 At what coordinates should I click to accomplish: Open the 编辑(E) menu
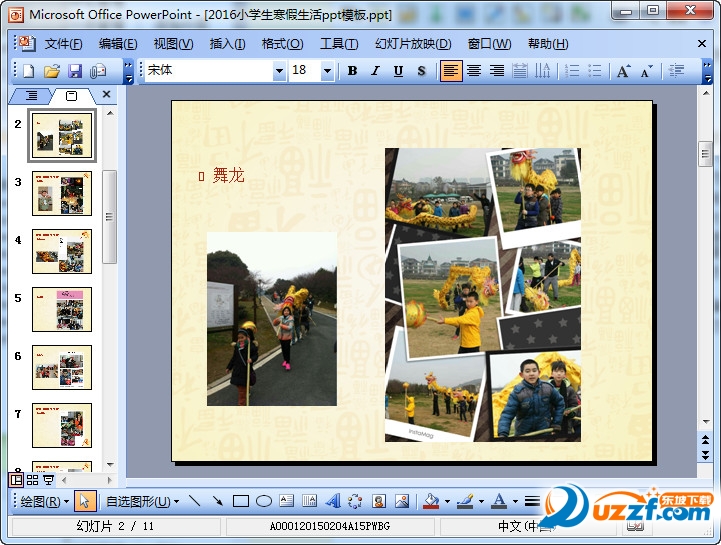pos(118,44)
